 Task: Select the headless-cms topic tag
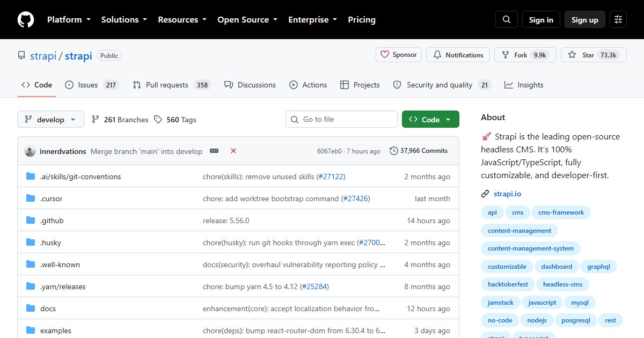[562, 284]
